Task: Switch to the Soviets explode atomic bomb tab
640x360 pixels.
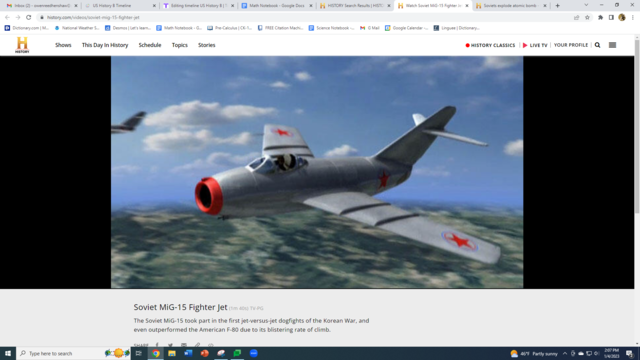Action: pos(511,6)
